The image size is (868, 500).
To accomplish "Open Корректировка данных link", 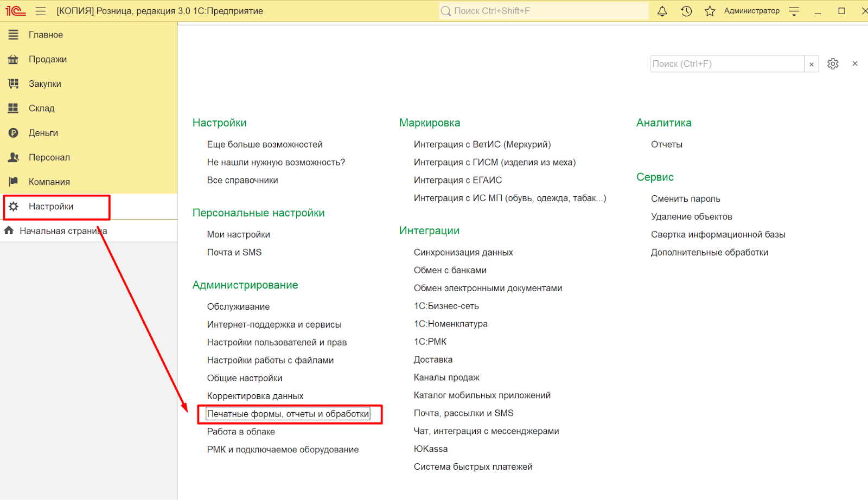I will click(255, 396).
